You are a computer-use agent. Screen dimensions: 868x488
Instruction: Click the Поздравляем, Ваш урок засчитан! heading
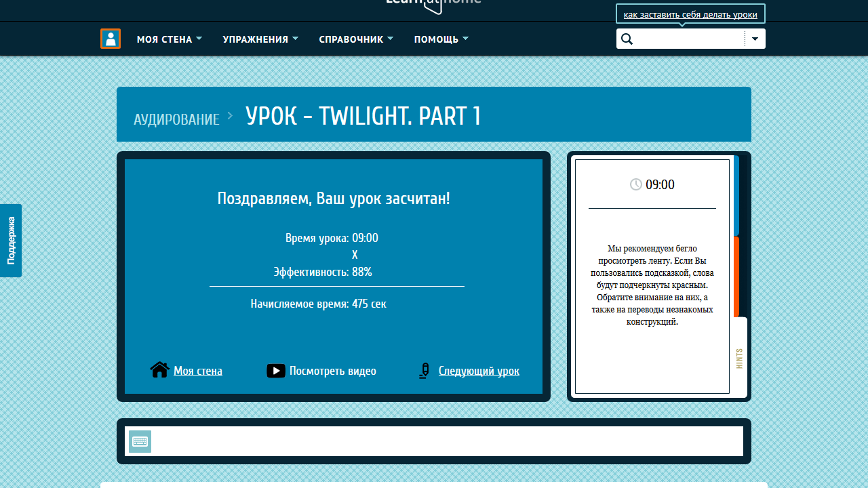334,199
